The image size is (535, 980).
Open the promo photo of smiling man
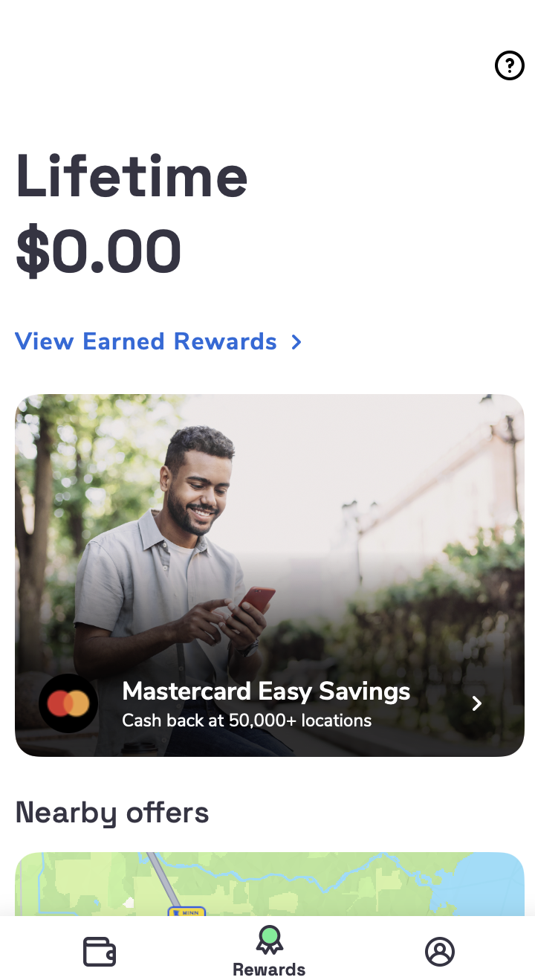(x=270, y=576)
